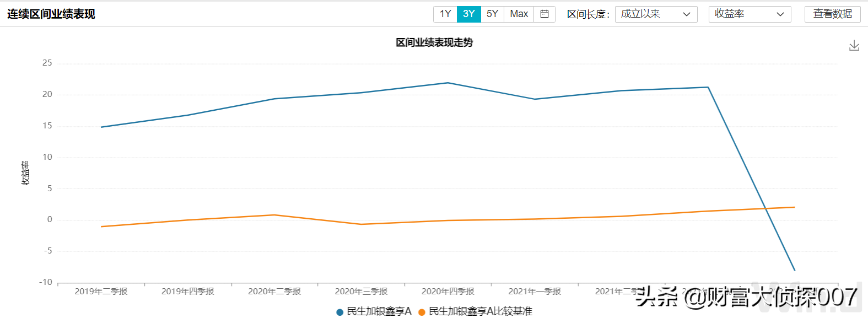Click the 2019年二季报 axis label

click(101, 292)
